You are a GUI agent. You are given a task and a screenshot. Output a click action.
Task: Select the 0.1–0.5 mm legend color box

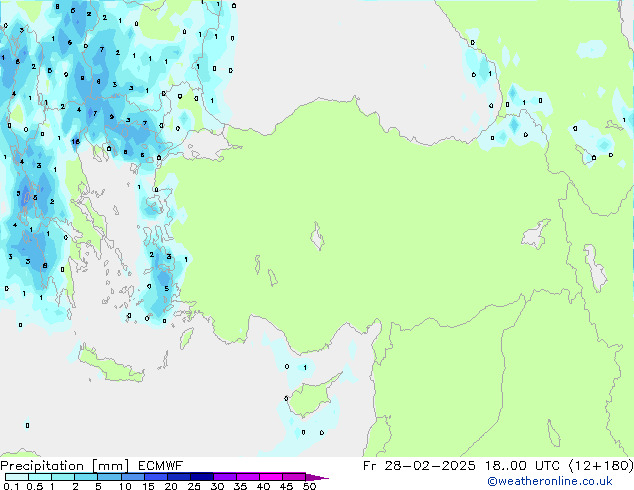[17, 477]
